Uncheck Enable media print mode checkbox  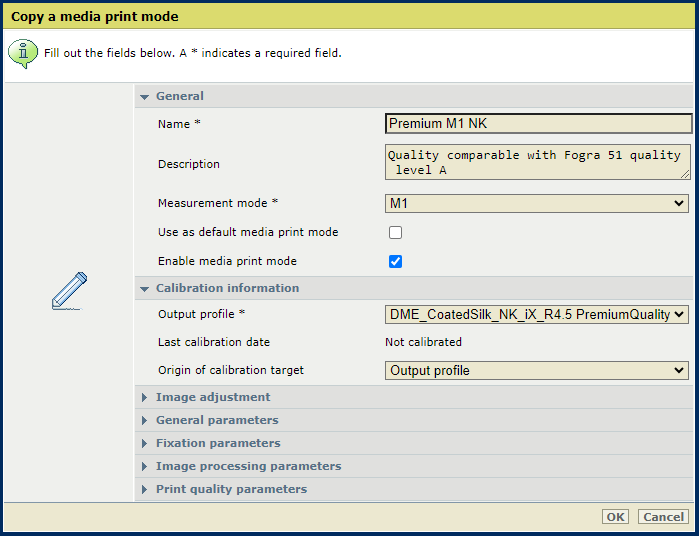coord(395,261)
